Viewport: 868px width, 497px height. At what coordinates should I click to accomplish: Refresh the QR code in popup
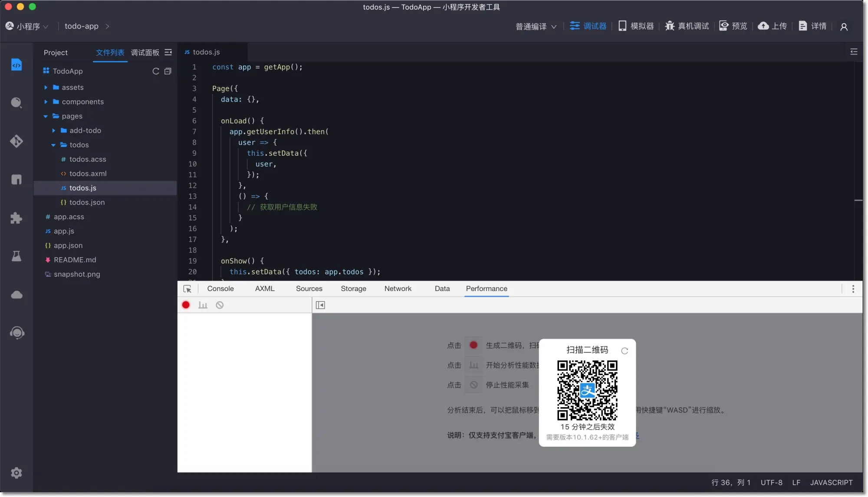tap(625, 351)
